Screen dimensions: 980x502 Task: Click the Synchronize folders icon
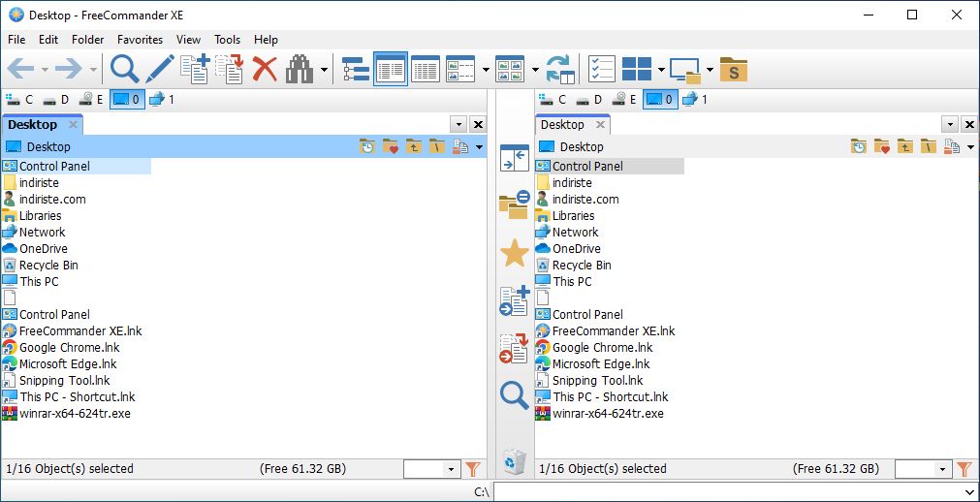pyautogui.click(x=560, y=70)
